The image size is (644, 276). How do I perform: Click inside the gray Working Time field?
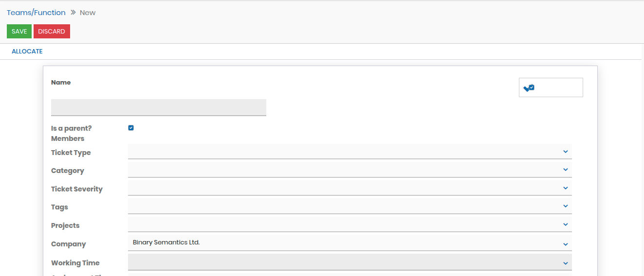[341, 262]
